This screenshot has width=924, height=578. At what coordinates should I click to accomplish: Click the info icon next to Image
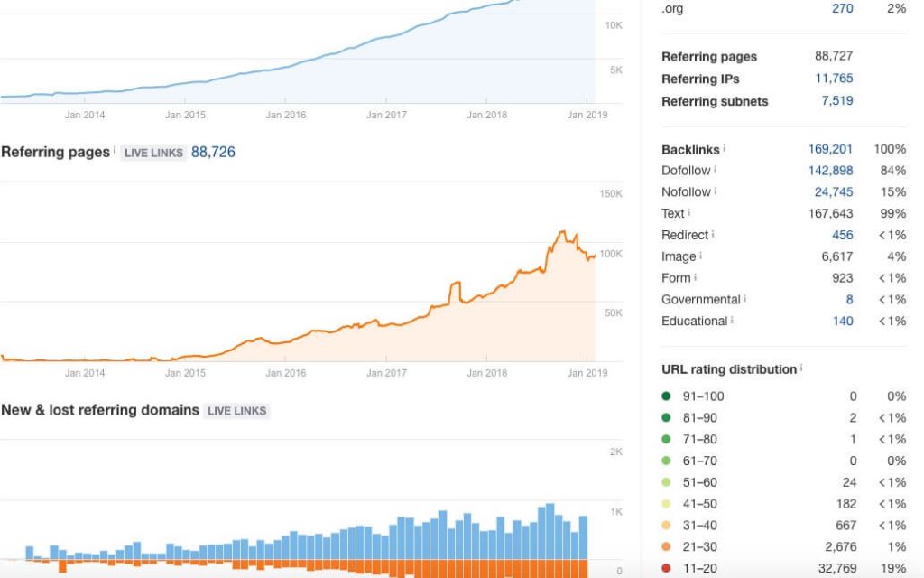(700, 256)
